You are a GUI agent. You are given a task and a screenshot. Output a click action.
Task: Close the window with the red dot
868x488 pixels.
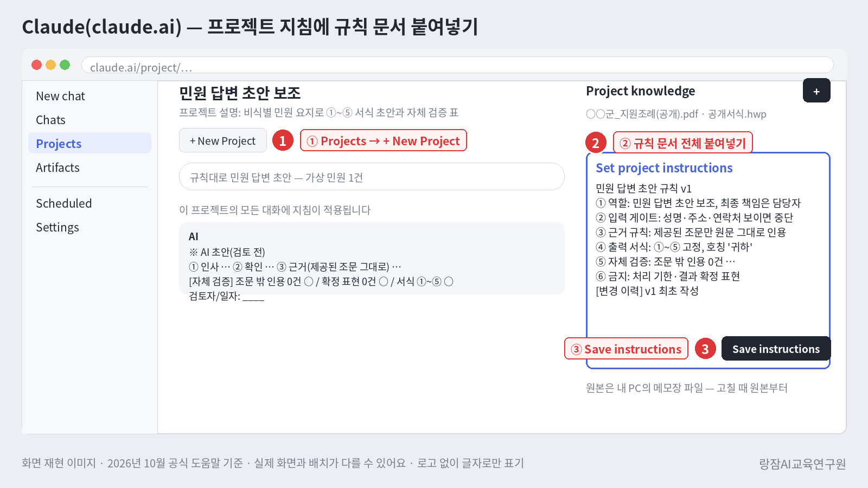coord(37,65)
